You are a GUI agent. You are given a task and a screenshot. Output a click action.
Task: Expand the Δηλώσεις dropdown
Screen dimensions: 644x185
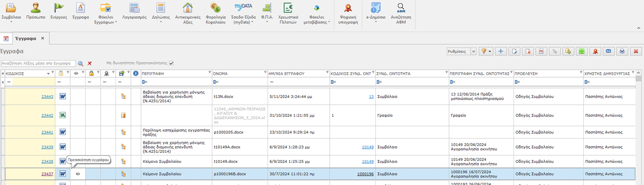click(x=161, y=12)
